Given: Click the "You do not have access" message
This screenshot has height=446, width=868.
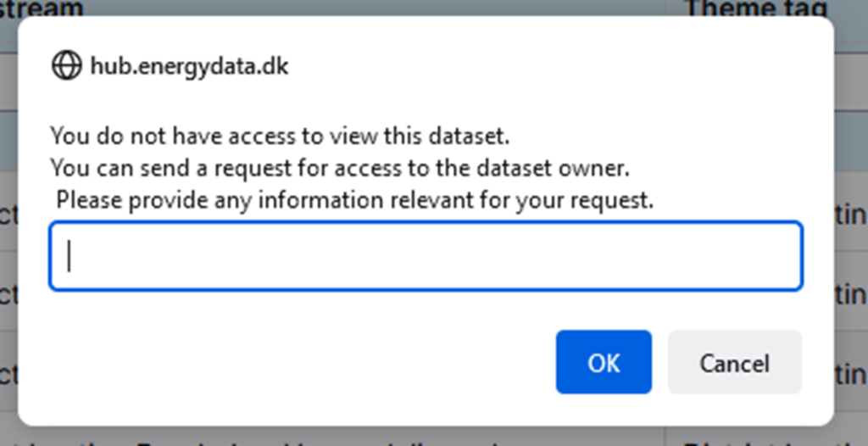Looking at the screenshot, I should [280, 136].
